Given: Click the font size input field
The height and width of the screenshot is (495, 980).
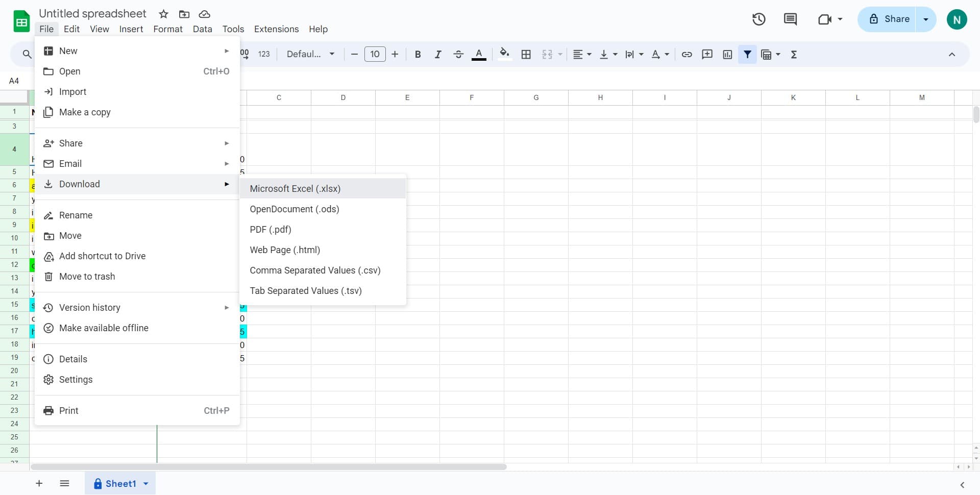Looking at the screenshot, I should (x=375, y=55).
